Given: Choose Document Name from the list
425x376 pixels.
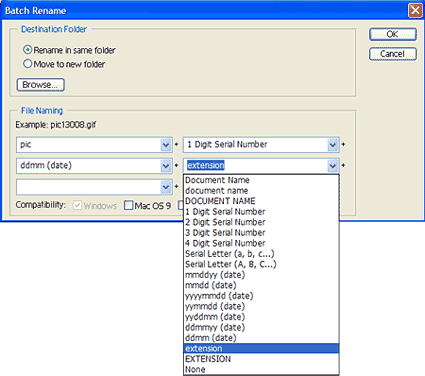Looking at the screenshot, I should (x=261, y=180).
